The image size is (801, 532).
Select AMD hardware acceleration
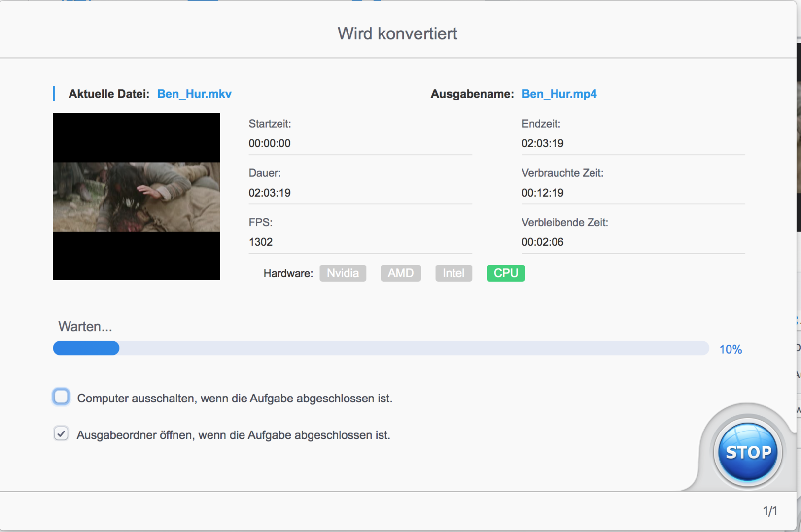click(x=401, y=273)
